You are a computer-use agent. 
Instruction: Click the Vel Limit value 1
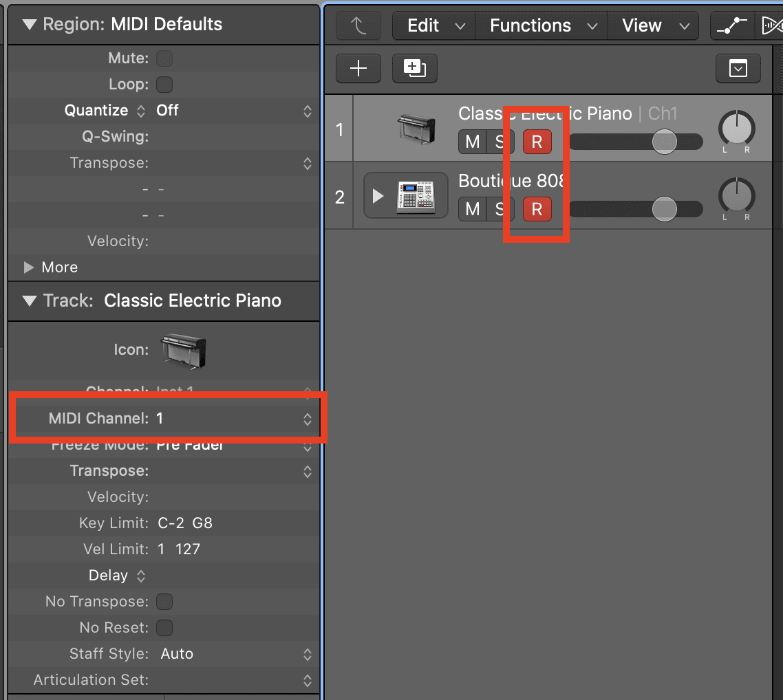pos(161,549)
